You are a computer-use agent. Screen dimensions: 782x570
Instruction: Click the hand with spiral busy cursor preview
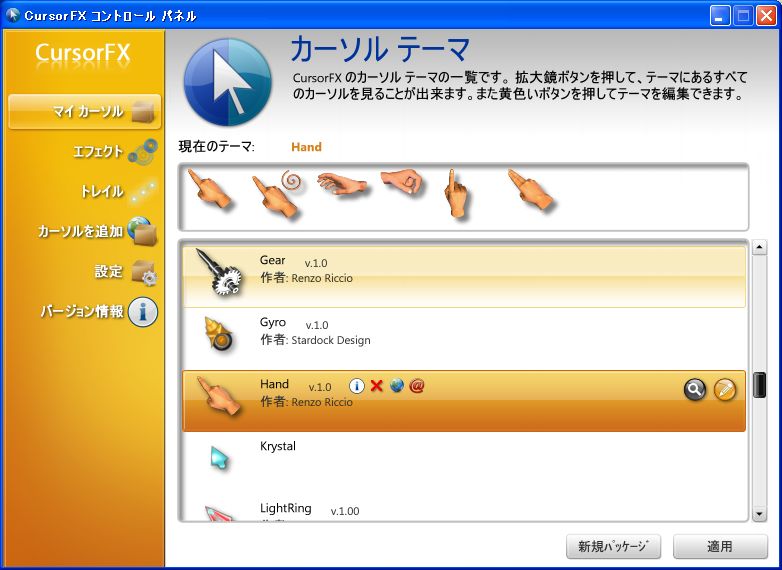pos(277,194)
